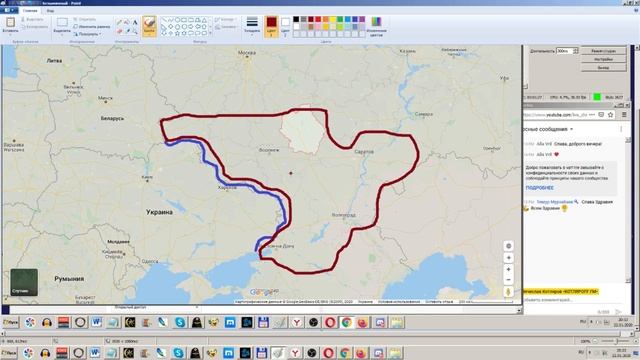Click the chat panel vertical scrollbar
The width and height of the screenshot is (640, 360).
[x=628, y=210]
